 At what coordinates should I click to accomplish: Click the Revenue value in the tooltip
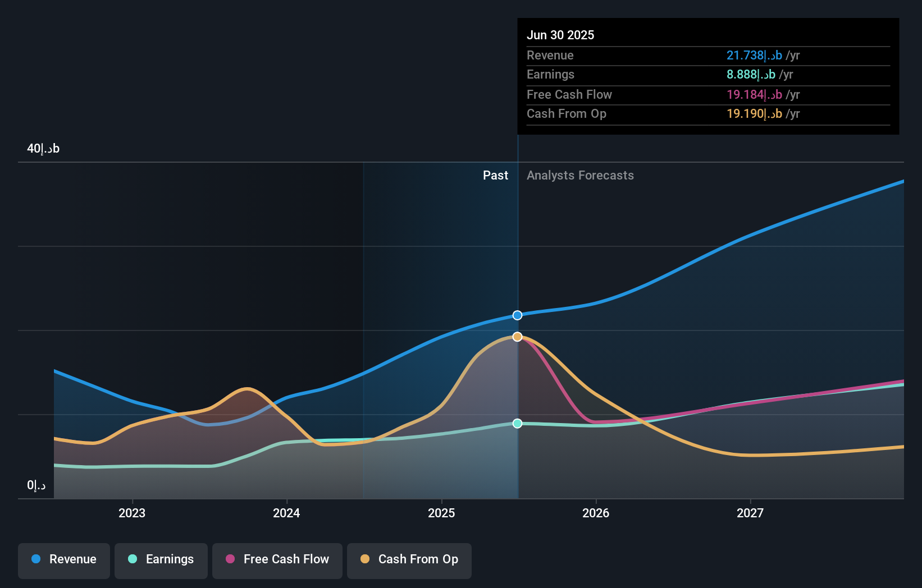click(x=752, y=56)
